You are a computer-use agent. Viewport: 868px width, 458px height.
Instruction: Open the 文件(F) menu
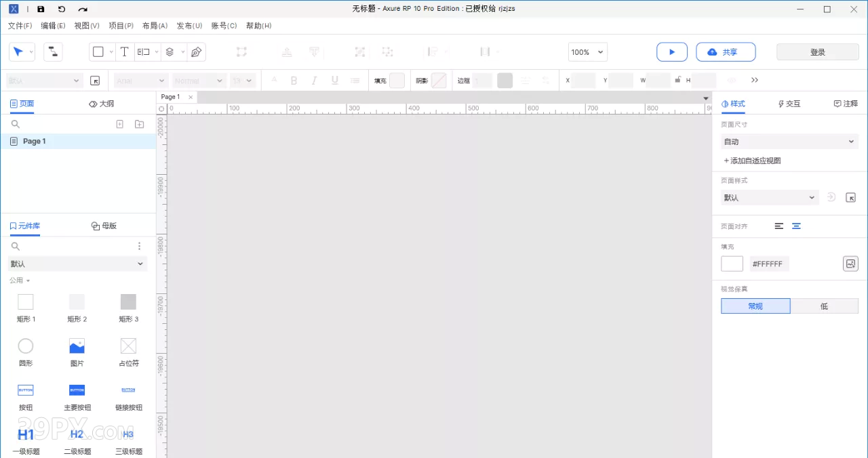pyautogui.click(x=20, y=26)
